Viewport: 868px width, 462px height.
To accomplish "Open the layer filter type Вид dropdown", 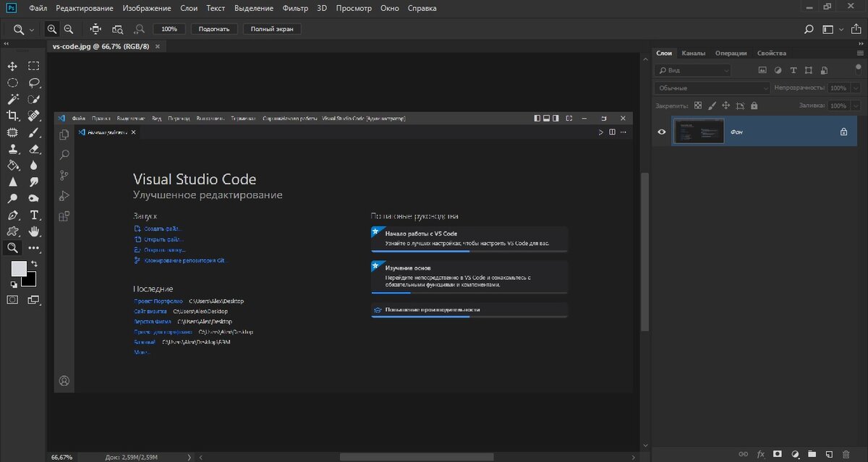I will (x=693, y=70).
